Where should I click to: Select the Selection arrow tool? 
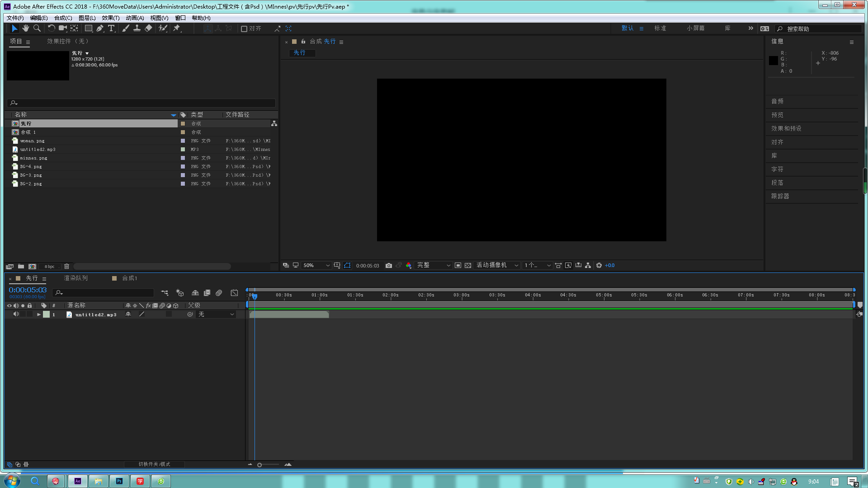tap(14, 28)
